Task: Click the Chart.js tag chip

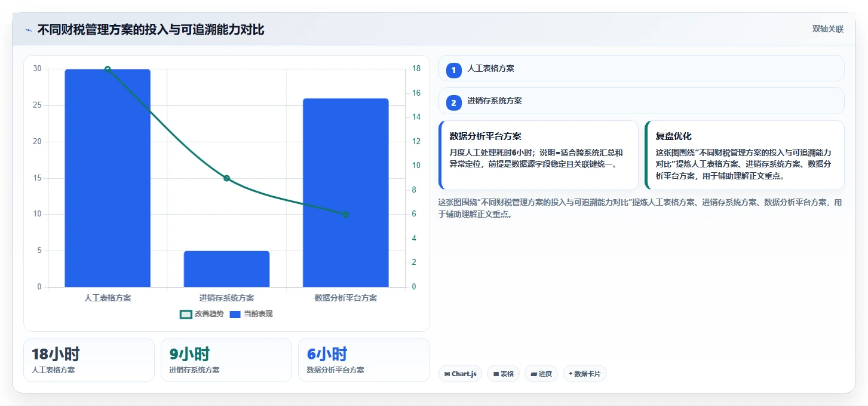Action: pos(460,374)
